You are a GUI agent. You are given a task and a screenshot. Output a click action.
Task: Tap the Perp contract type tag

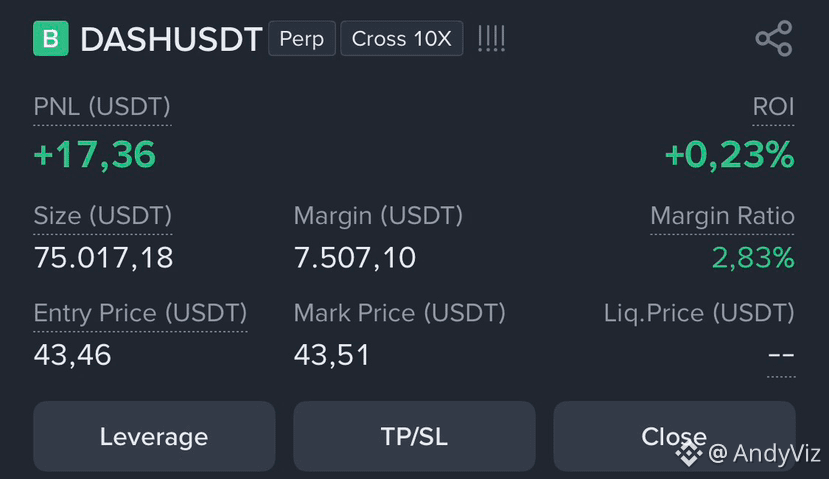coord(302,39)
